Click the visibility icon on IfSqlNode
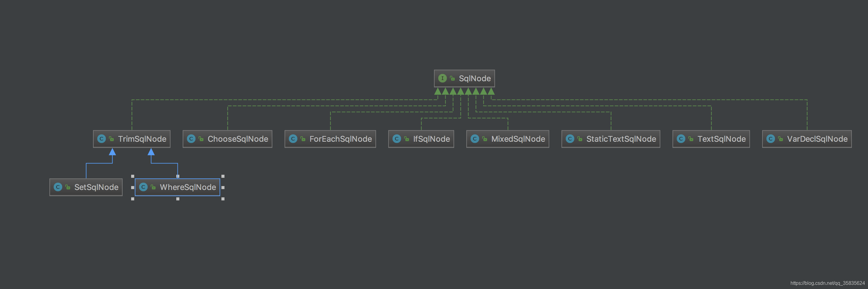The width and height of the screenshot is (868, 289). pos(407,139)
